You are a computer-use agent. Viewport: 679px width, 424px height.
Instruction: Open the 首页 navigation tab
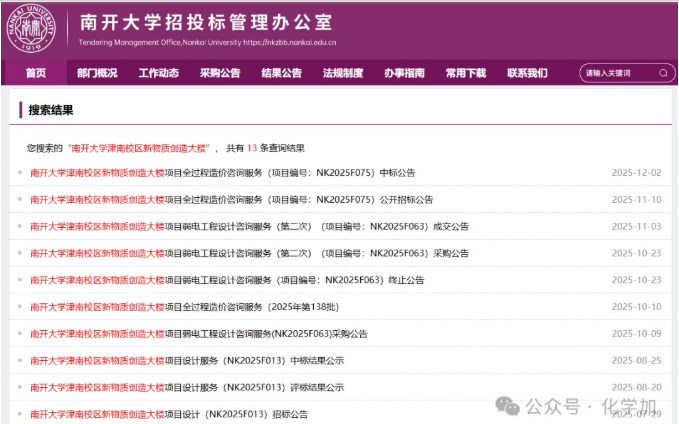coord(36,73)
